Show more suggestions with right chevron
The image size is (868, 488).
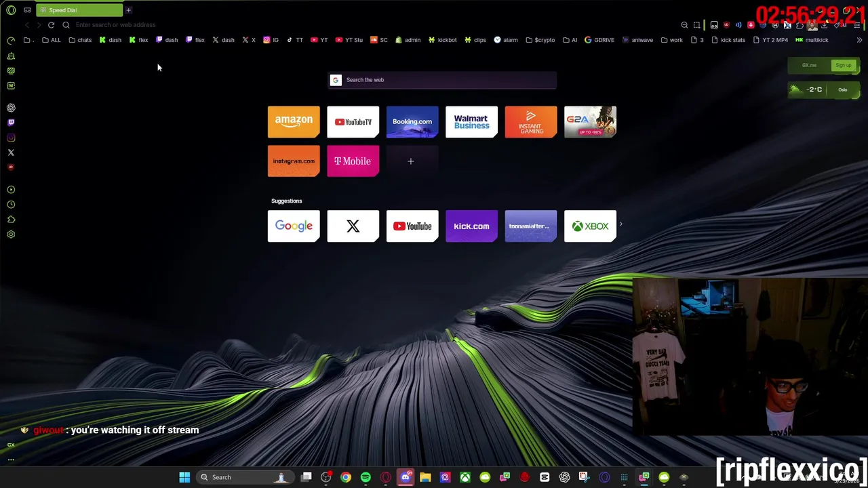620,224
